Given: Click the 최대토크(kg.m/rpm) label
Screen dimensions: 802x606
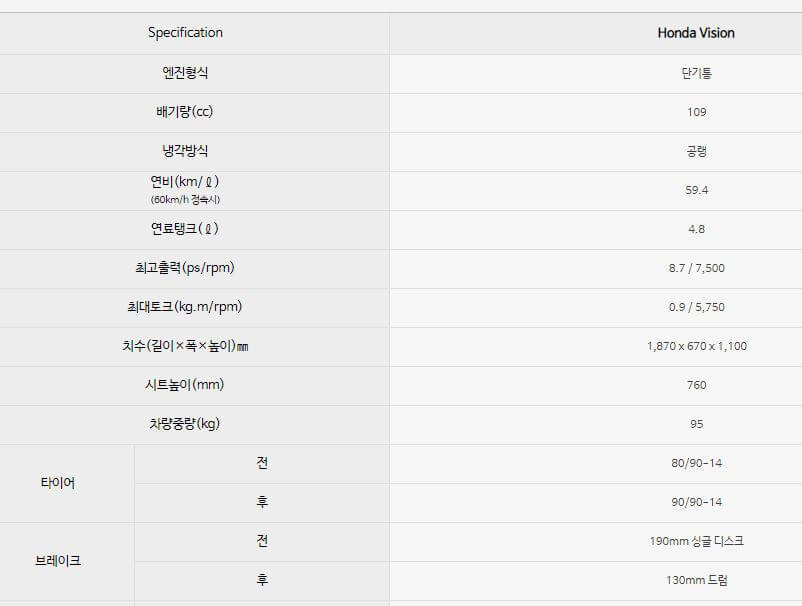Looking at the screenshot, I should click(x=185, y=307).
